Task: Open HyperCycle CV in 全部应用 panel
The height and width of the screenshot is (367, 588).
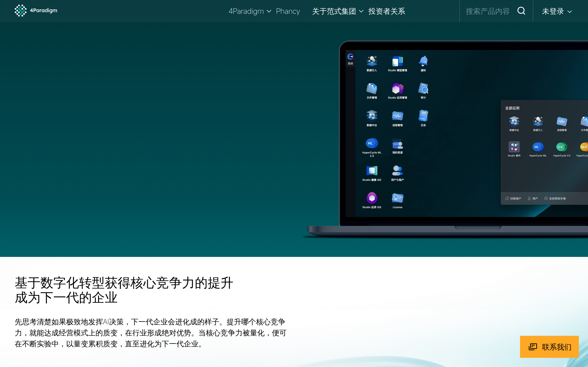Action: (x=562, y=147)
